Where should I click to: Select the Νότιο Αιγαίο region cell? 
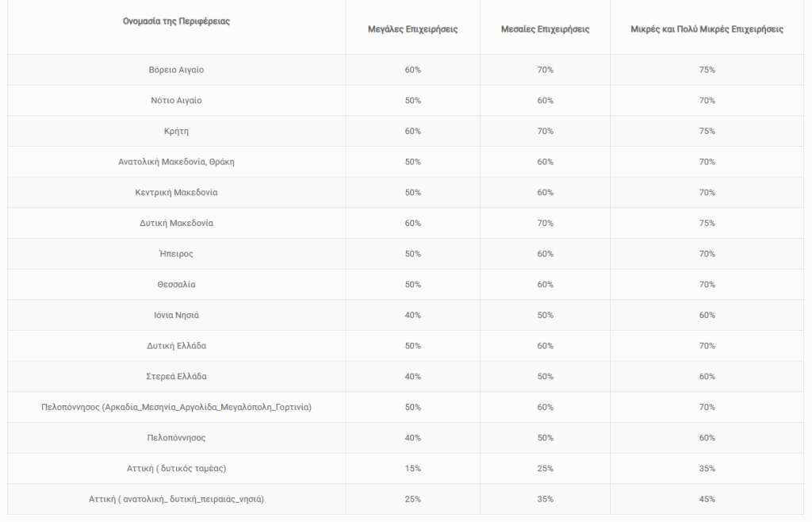coord(176,101)
